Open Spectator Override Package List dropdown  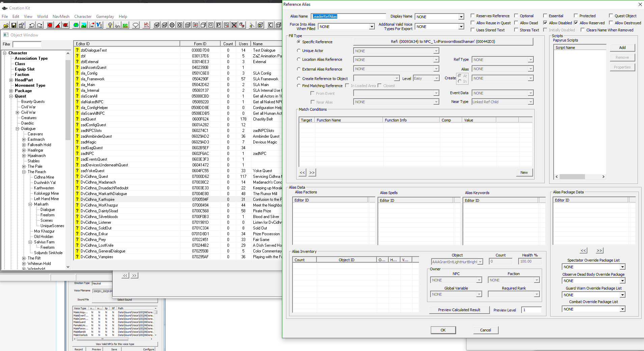point(594,267)
